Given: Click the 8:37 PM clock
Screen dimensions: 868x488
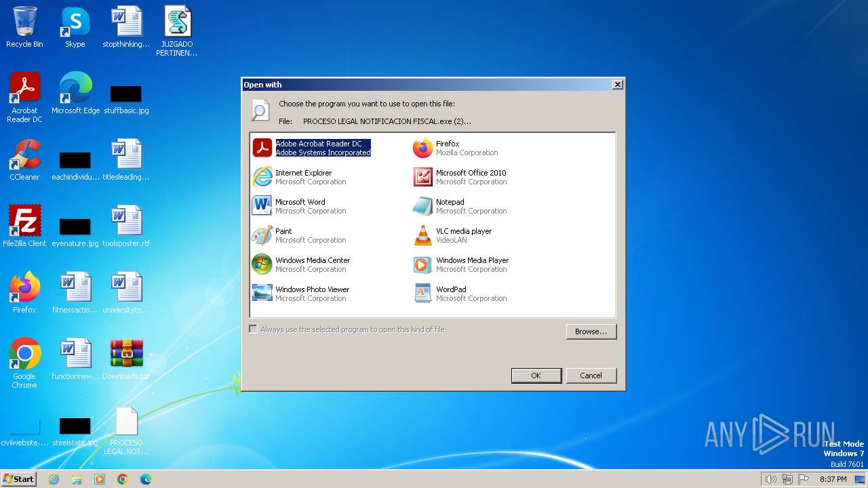Looking at the screenshot, I should (x=833, y=479).
